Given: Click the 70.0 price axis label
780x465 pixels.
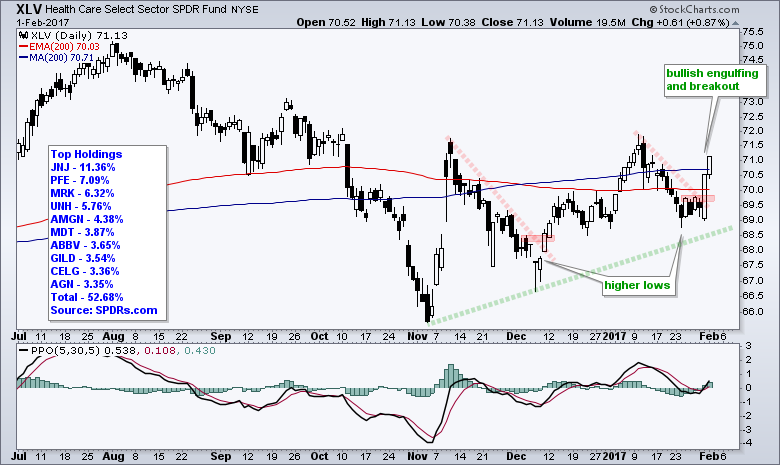Looking at the screenshot, I should tap(753, 189).
